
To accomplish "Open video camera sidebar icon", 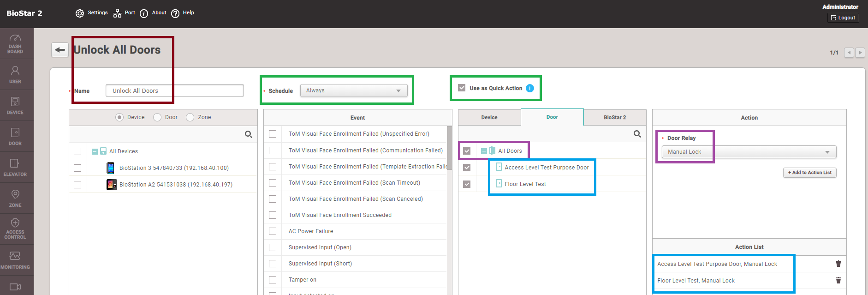I will click(x=15, y=287).
